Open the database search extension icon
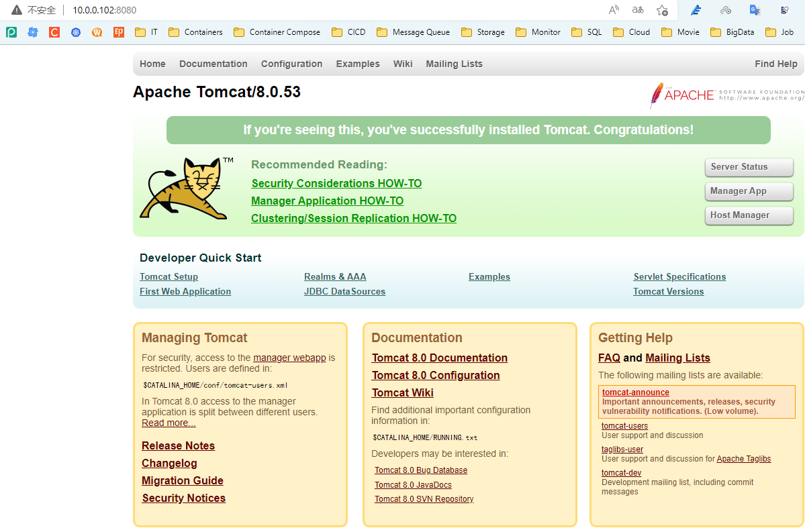 (x=784, y=10)
